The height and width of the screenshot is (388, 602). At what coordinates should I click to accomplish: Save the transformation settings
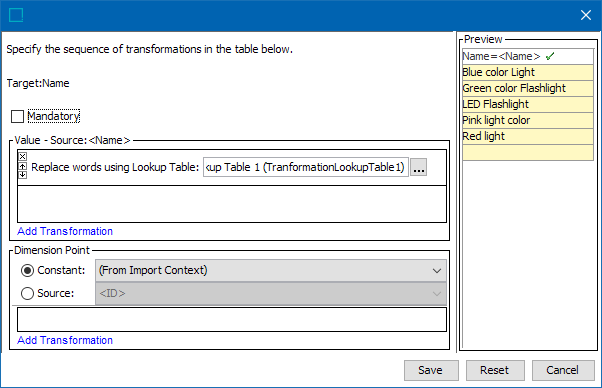tap(431, 370)
